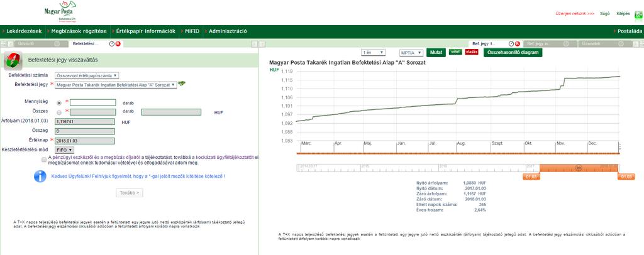Screen dimensions: 644x255
Task: Click the clock icon on Bef. jegy. t... tab
Action: tap(511, 44)
